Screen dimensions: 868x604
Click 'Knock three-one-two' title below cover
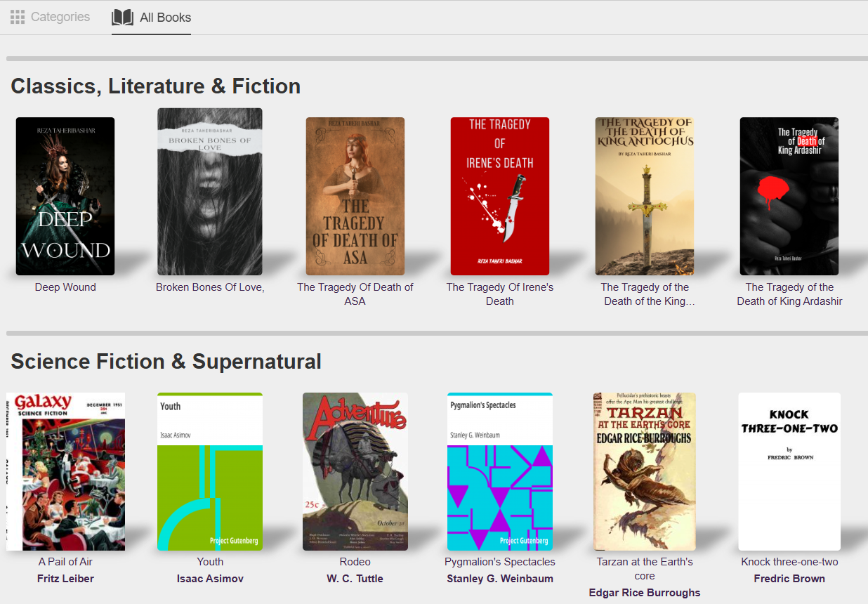789,562
